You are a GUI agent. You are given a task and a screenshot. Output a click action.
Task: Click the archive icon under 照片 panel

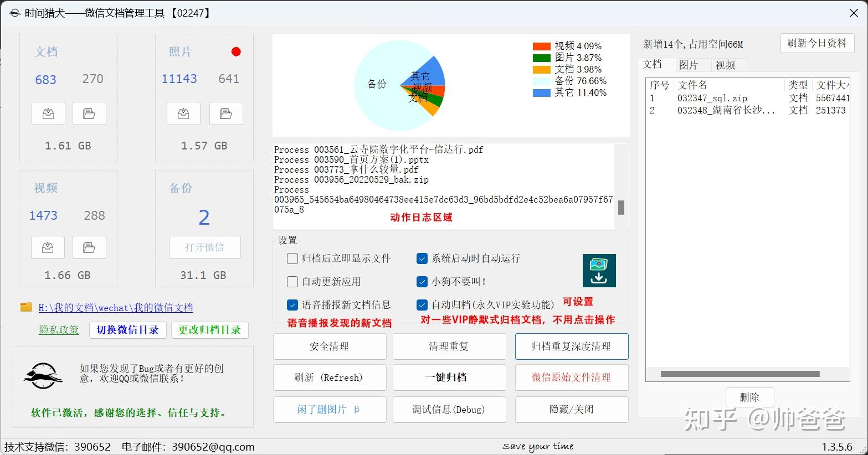[x=183, y=113]
